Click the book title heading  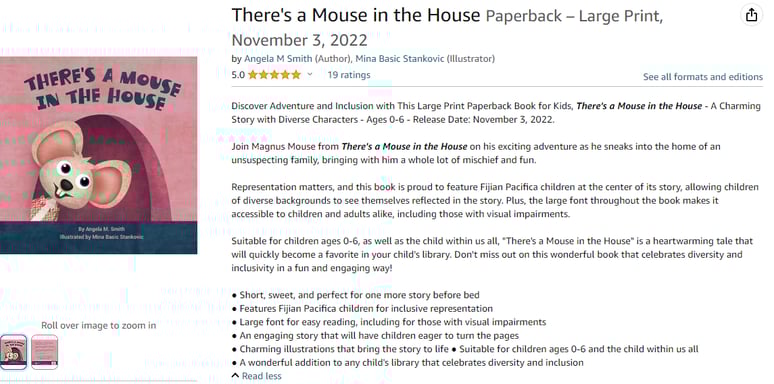point(355,15)
